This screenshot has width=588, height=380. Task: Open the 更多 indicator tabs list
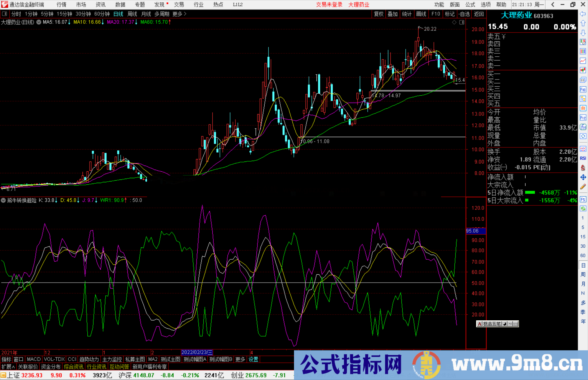[x=240, y=359]
